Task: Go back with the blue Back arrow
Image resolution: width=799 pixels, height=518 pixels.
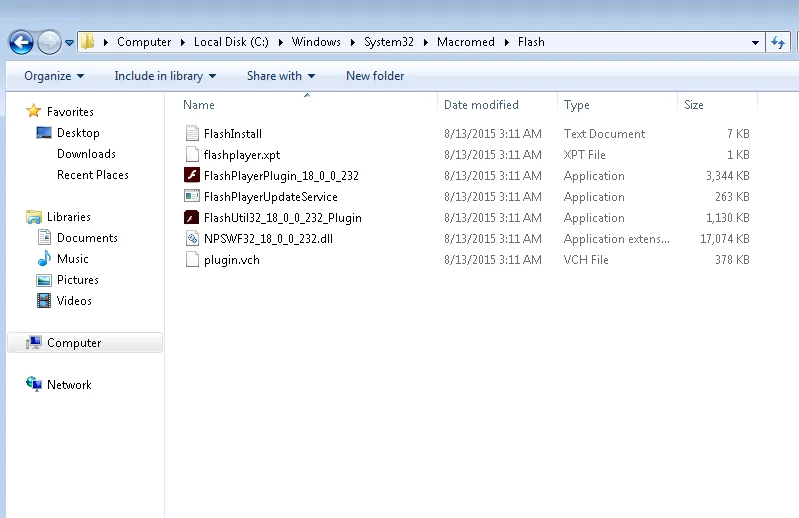Action: point(21,42)
